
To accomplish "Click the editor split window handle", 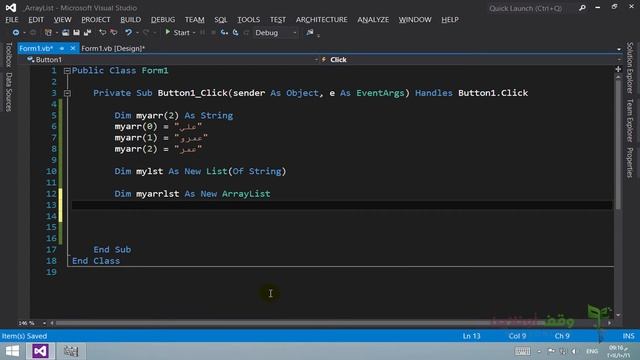I will [618, 69].
